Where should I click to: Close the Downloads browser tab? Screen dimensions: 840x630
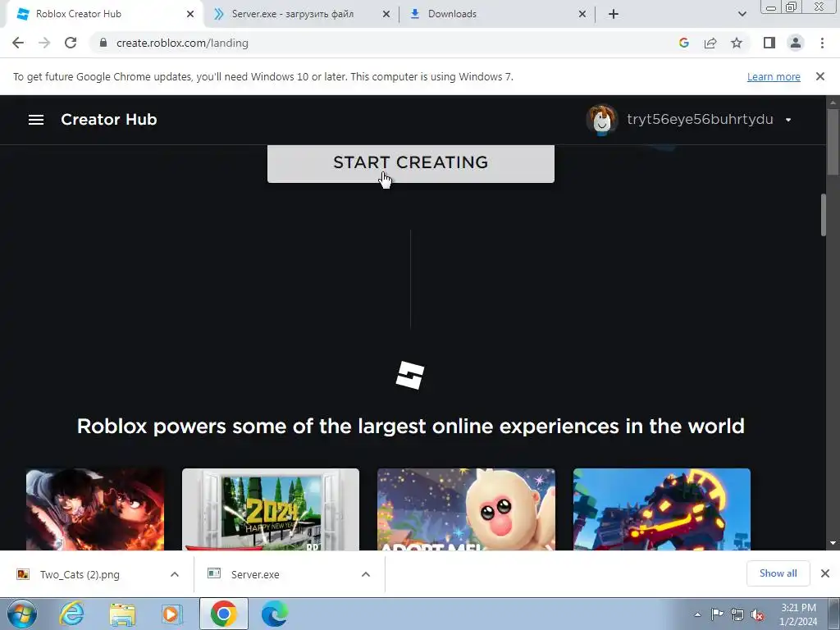pyautogui.click(x=582, y=14)
